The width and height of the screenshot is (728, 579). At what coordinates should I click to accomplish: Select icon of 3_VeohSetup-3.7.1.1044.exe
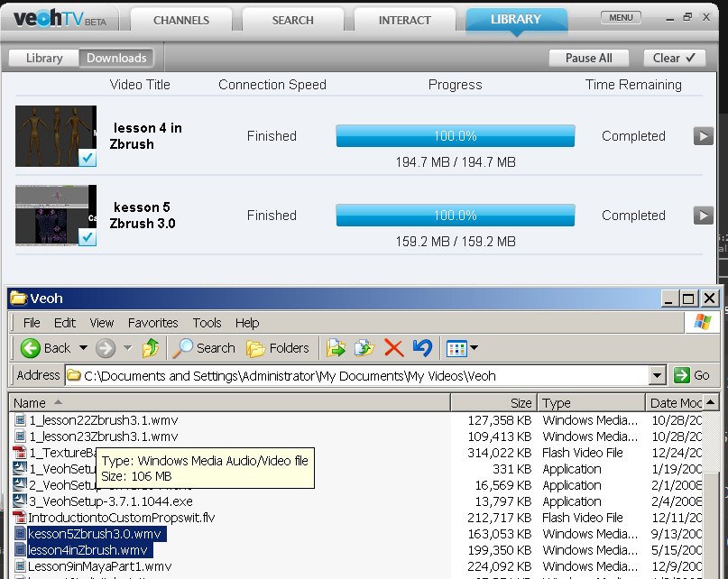[x=20, y=501]
